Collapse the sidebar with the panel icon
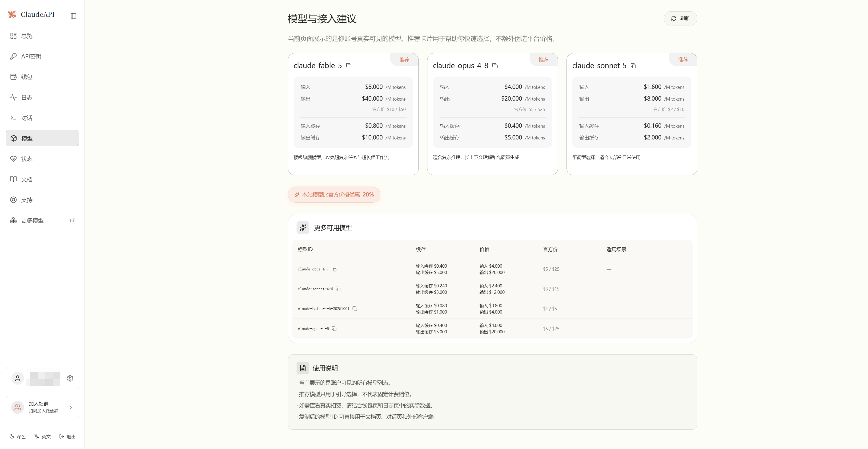Screen dimensions: 868x449 73,16
